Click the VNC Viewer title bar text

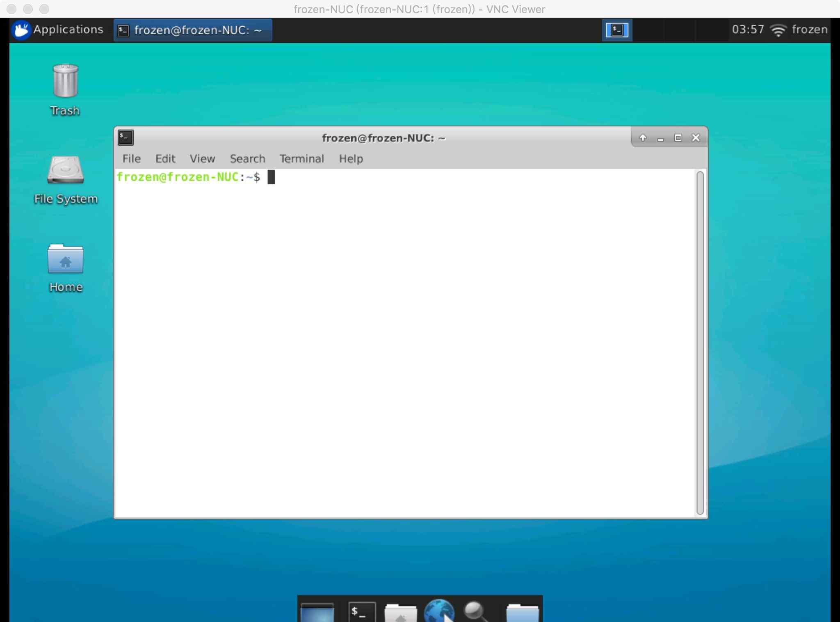(419, 9)
